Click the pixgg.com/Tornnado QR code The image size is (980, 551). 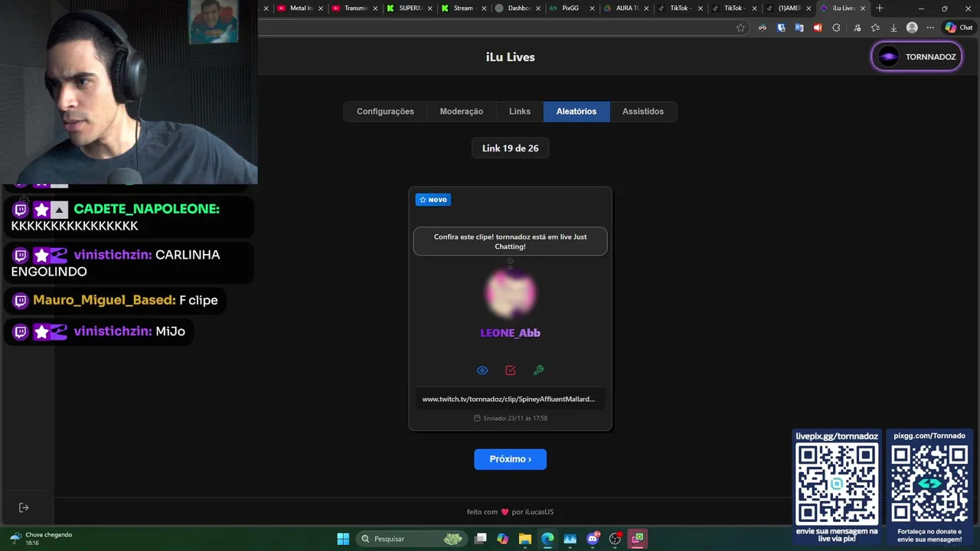coord(929,484)
